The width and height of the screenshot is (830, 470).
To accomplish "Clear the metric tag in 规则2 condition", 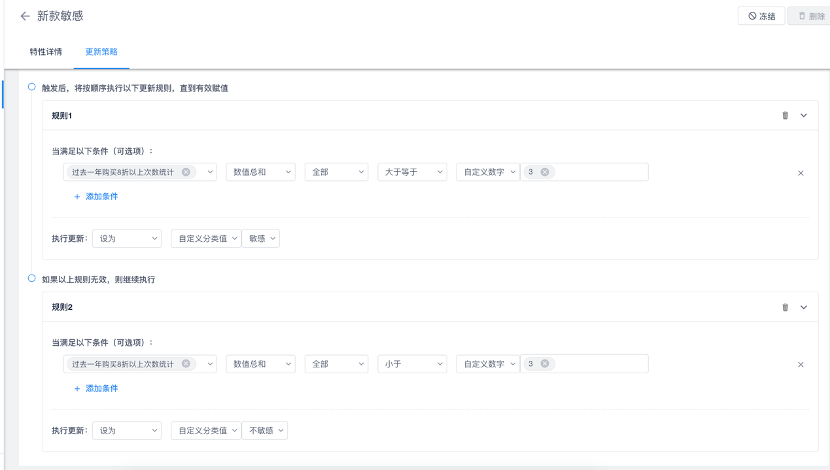I will tap(186, 364).
